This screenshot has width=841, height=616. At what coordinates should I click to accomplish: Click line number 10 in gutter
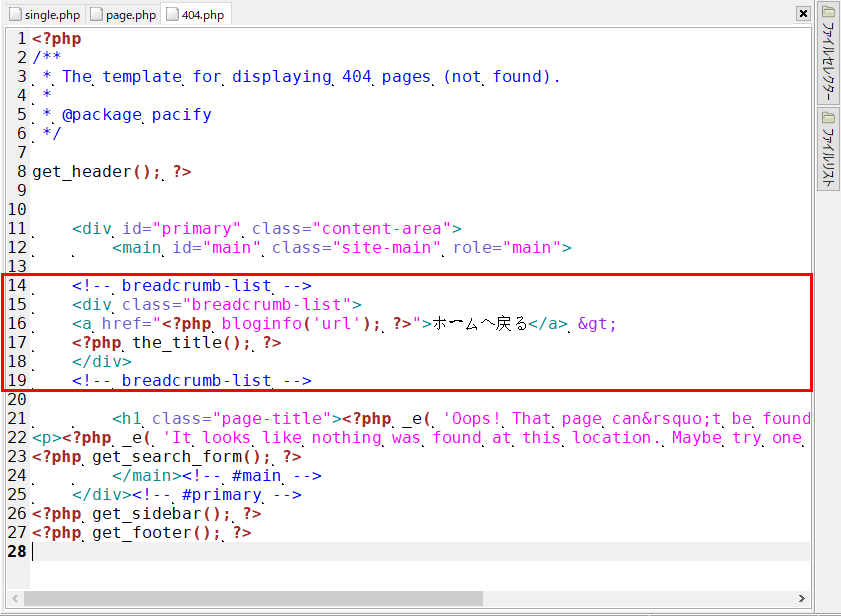17,209
